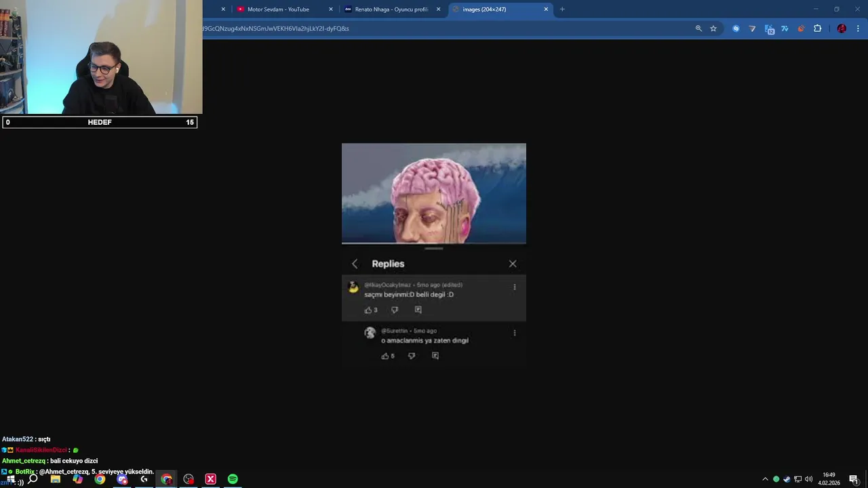Open the orange extension icon

tap(801, 28)
